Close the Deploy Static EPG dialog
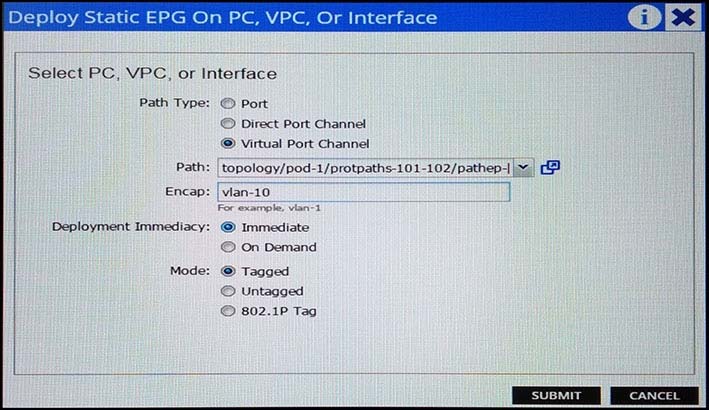The height and width of the screenshot is (410, 709). (683, 17)
